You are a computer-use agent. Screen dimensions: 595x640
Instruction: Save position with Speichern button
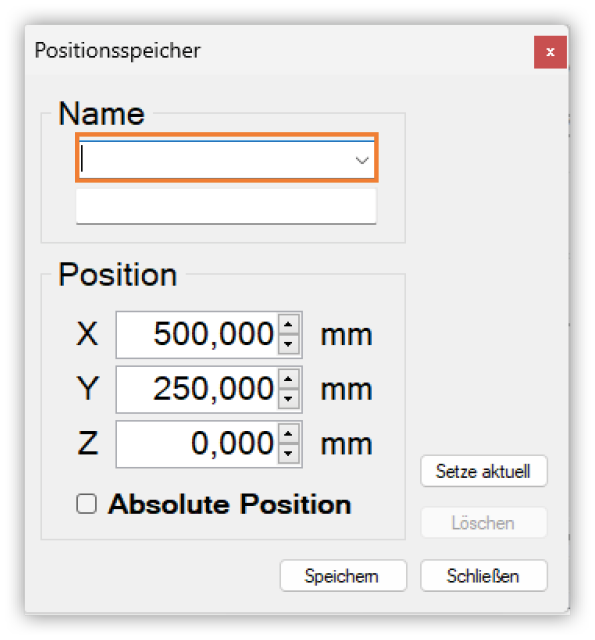[343, 576]
